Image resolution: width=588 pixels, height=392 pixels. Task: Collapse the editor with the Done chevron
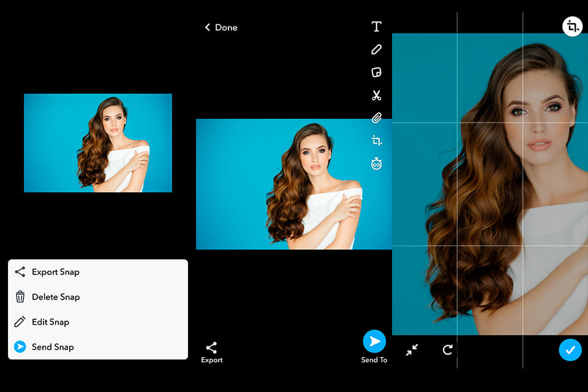coord(221,28)
